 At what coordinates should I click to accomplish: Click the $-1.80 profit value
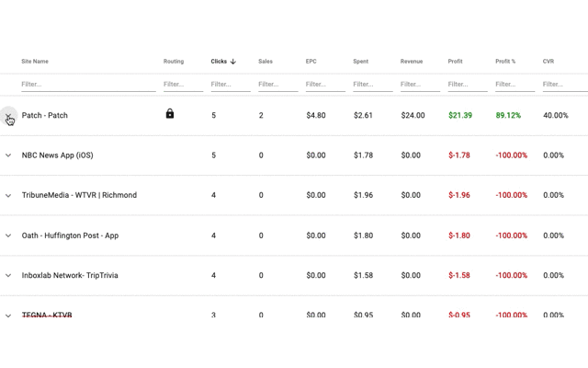(x=459, y=236)
